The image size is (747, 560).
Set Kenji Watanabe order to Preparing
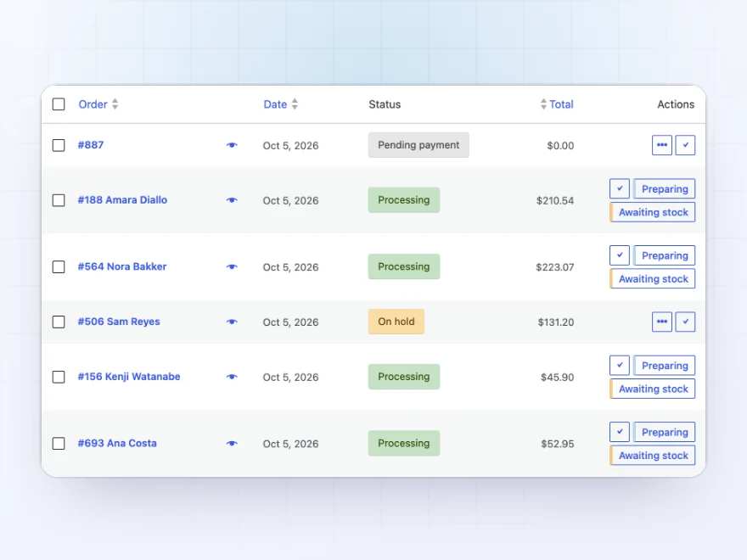click(664, 365)
